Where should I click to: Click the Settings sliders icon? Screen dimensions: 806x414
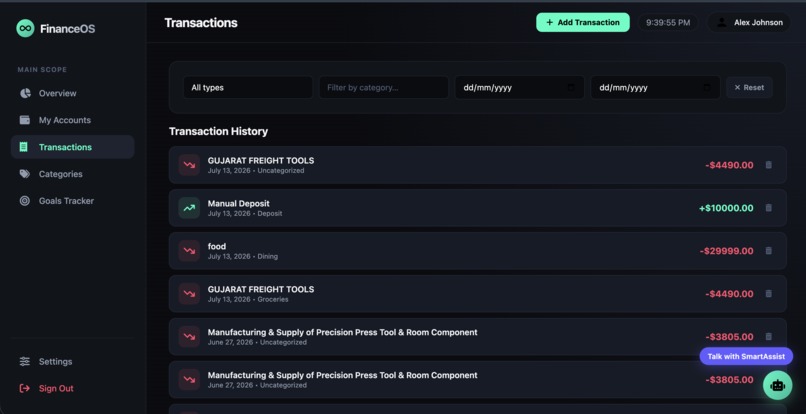[x=25, y=362]
